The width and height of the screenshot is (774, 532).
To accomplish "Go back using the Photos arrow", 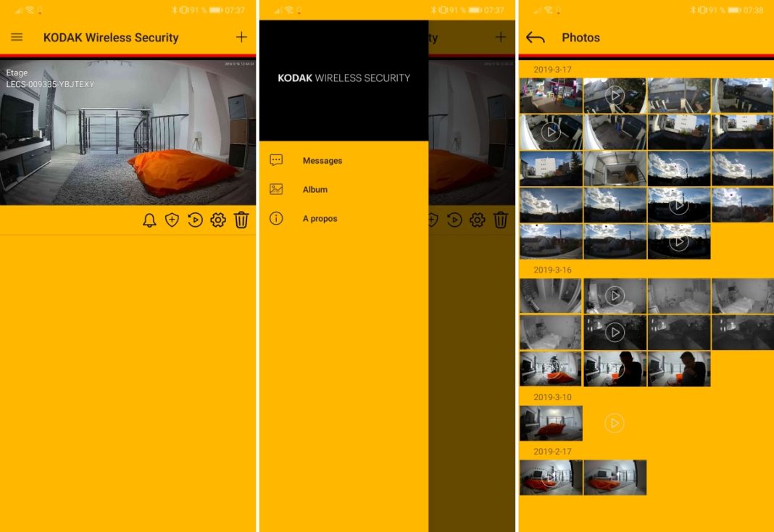I will click(x=535, y=38).
